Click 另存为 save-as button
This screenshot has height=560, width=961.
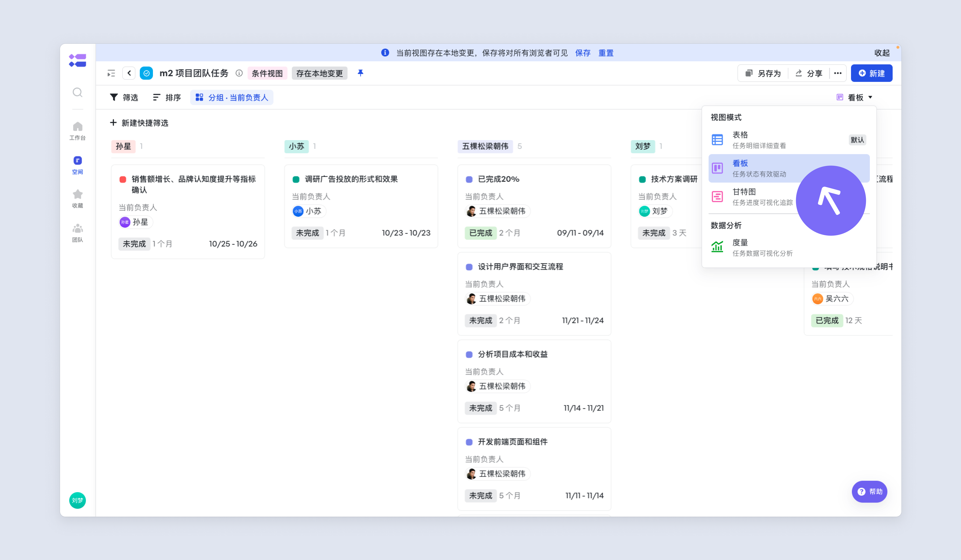[763, 73]
